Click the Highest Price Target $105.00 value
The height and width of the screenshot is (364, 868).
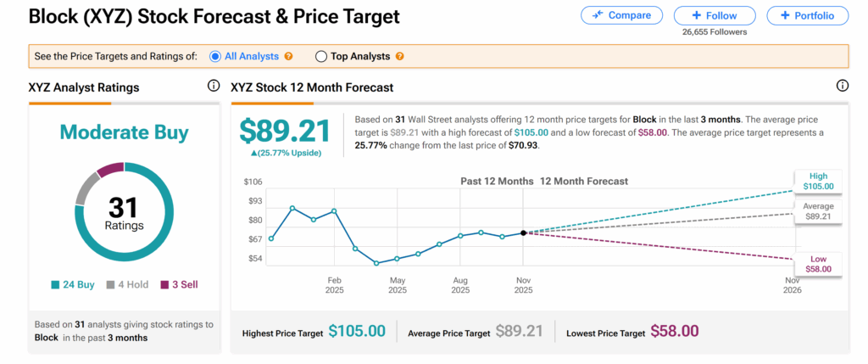(x=357, y=332)
